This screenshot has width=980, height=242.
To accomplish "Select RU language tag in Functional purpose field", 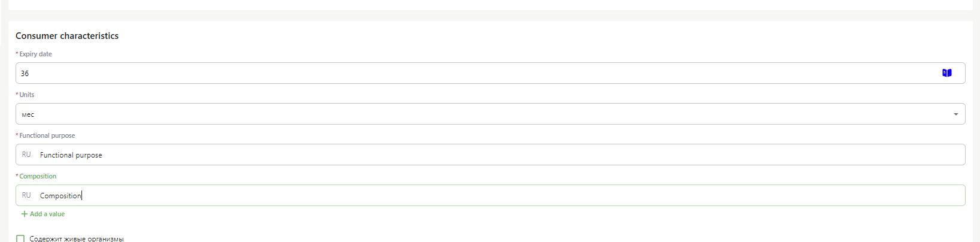I will click(x=26, y=155).
